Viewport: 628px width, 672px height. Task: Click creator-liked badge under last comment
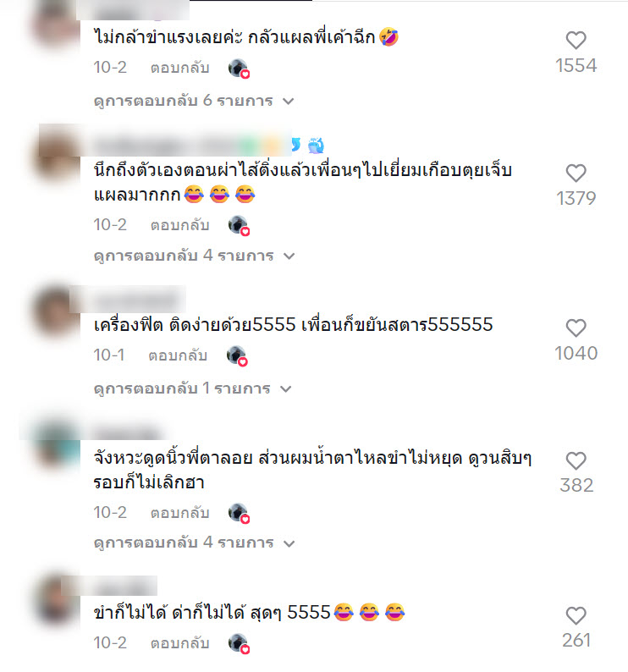(240, 644)
